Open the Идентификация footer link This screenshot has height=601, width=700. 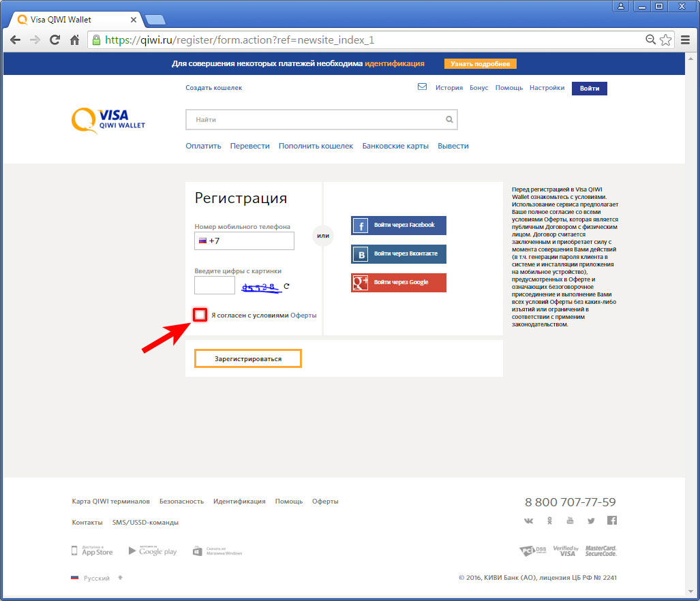(x=239, y=501)
